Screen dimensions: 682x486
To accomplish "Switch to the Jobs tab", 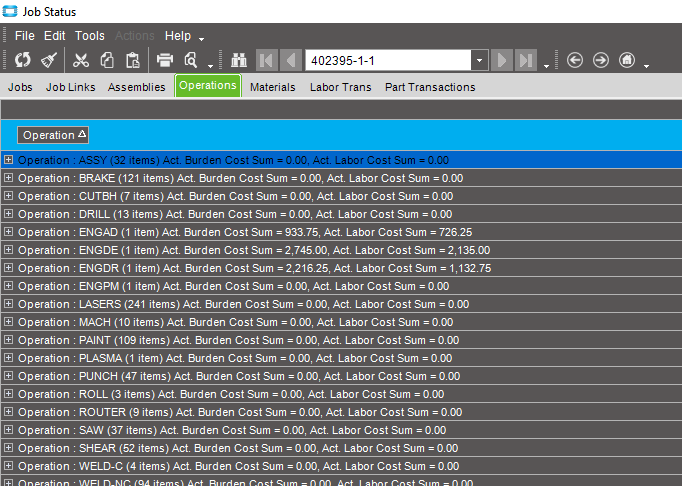I will click(x=20, y=87).
